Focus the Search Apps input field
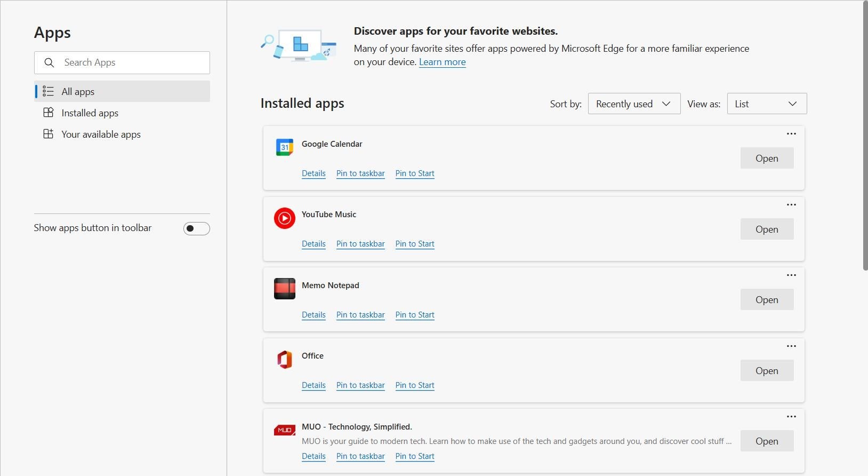The height and width of the screenshot is (476, 868). click(122, 62)
